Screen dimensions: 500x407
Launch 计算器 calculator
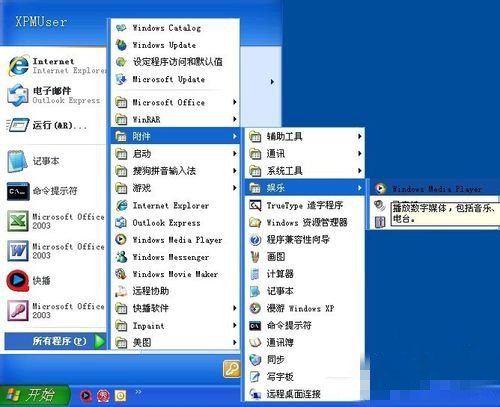click(305, 274)
